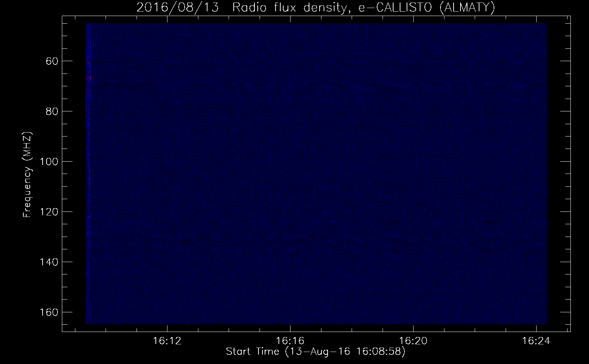Click the 16:16 time tick label
Viewport: 589px width, 364px height.
tap(290, 341)
